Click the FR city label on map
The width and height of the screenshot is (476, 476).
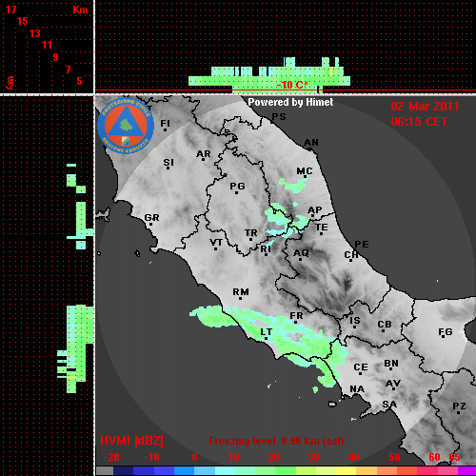point(296,316)
